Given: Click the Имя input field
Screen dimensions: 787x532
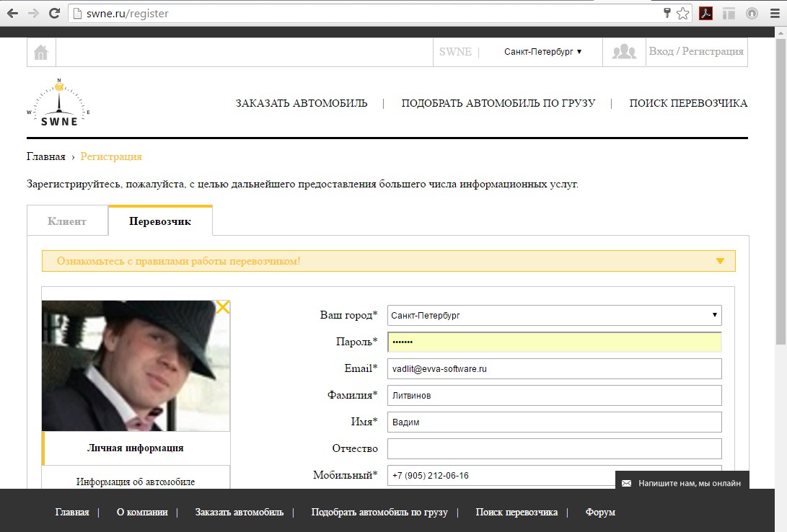Looking at the screenshot, I should click(x=555, y=422).
